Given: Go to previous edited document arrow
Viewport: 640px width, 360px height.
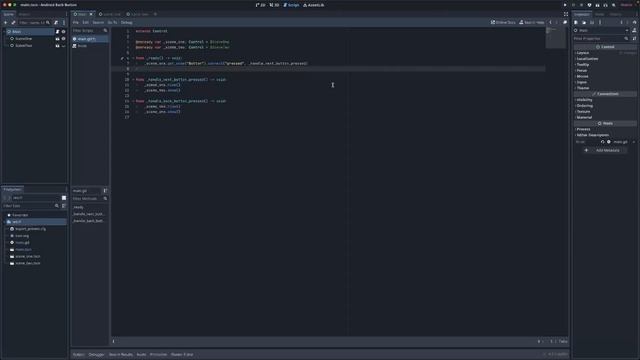Looking at the screenshot, I should coord(550,22).
